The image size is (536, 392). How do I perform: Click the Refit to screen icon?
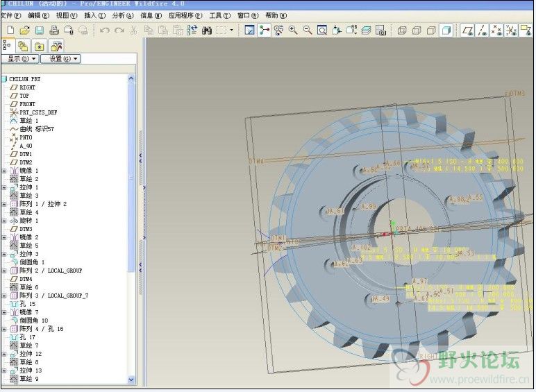tap(322, 30)
